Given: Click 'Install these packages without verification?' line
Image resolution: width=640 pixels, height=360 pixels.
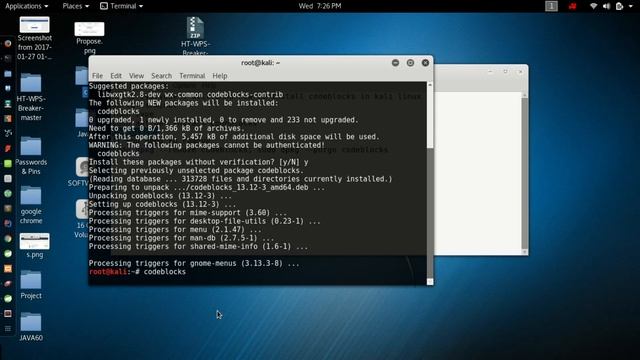Looking at the screenshot, I should coord(198,162).
